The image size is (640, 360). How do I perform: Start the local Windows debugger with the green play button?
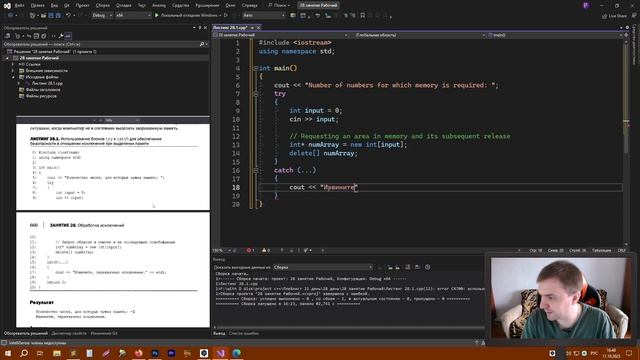point(157,16)
